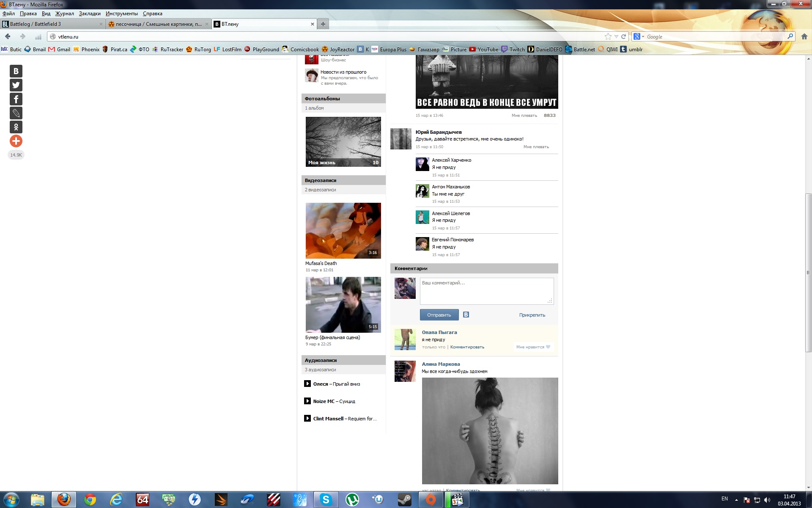This screenshot has height=508, width=812.
Task: Click Комментировать under Опапа Пыгага's comment
Action: coord(467,347)
